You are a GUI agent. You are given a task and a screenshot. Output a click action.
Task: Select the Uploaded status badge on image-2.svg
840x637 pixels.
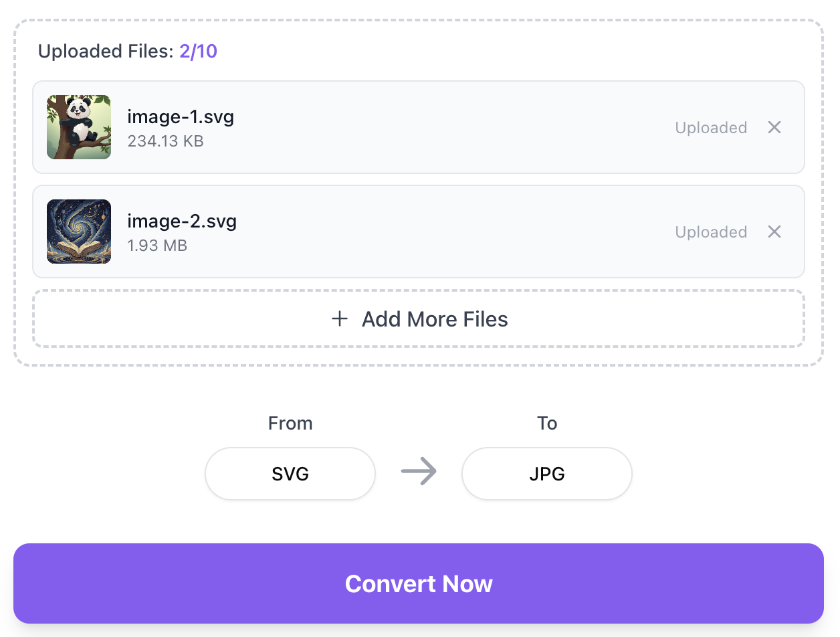[711, 232]
